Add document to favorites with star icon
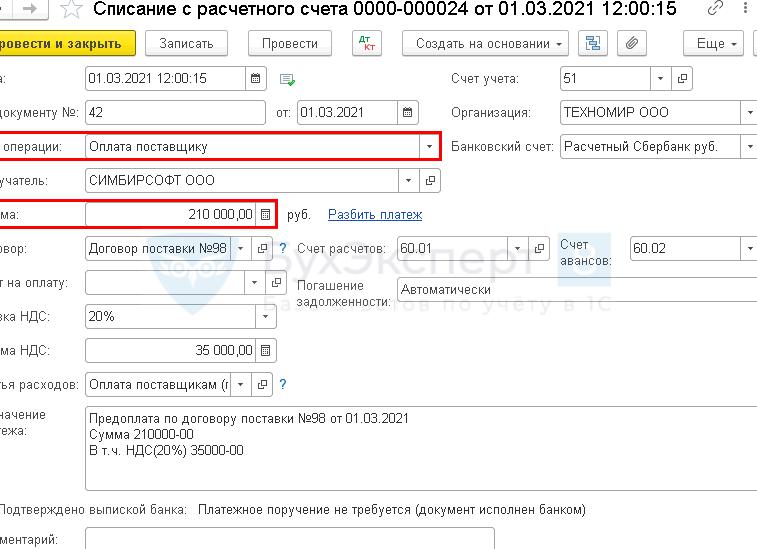The image size is (757, 549). 71,9
